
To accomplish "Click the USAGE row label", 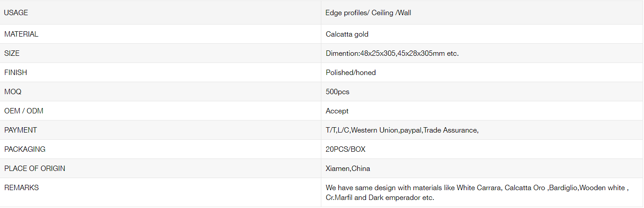I will 16,13.
